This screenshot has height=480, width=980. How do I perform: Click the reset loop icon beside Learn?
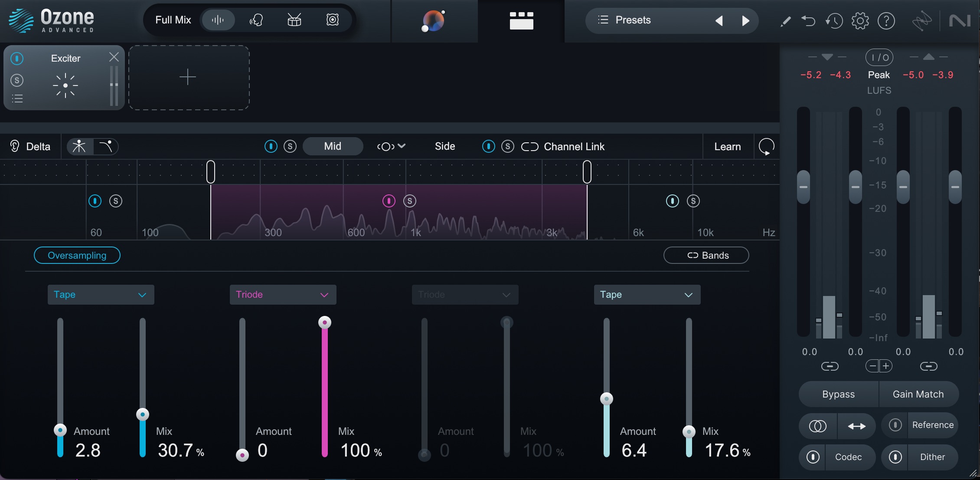pyautogui.click(x=767, y=147)
